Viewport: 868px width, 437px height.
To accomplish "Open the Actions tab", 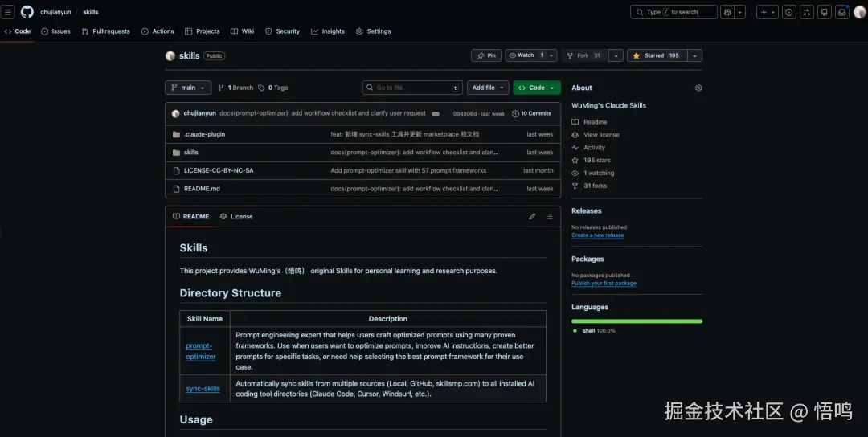I will point(158,31).
